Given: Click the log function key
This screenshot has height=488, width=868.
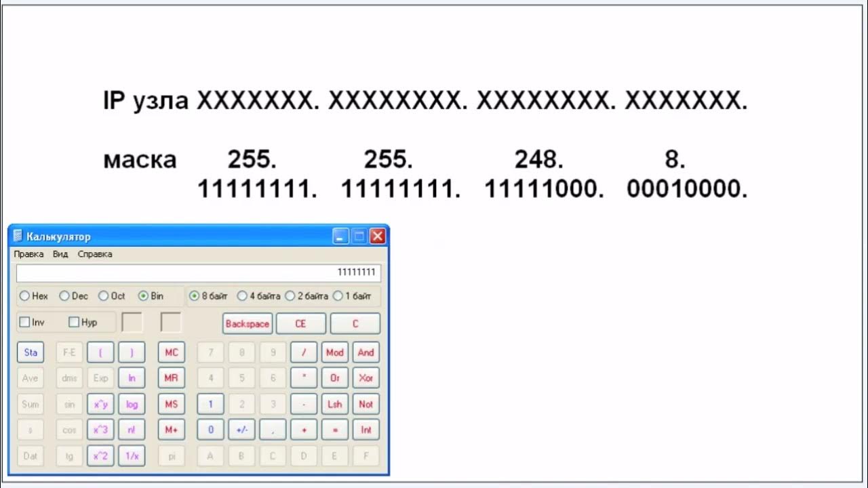Looking at the screenshot, I should pyautogui.click(x=132, y=404).
